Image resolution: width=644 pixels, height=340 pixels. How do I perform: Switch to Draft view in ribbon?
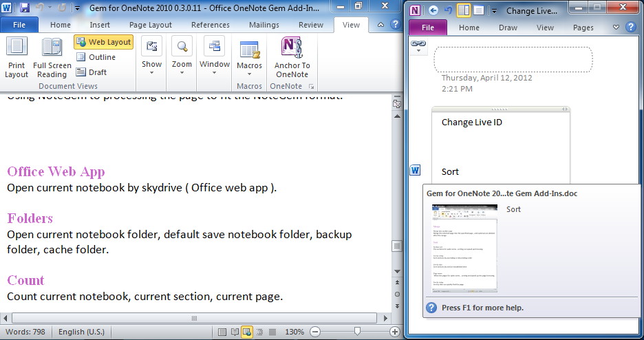[92, 72]
